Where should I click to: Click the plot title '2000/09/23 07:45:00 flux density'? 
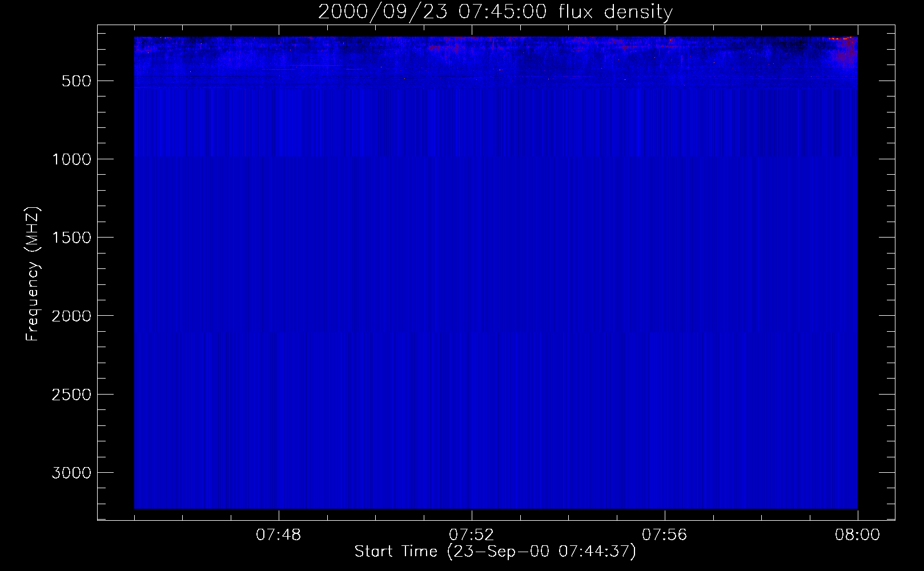point(495,11)
